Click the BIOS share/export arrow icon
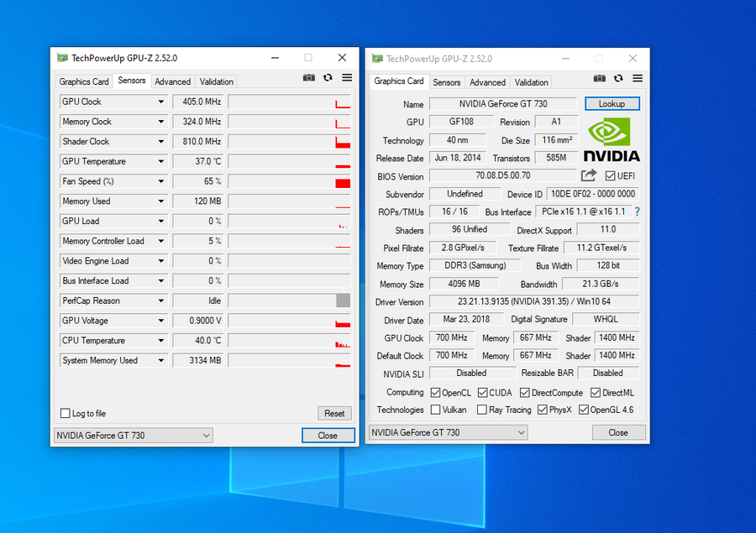This screenshot has width=756, height=533. click(589, 175)
